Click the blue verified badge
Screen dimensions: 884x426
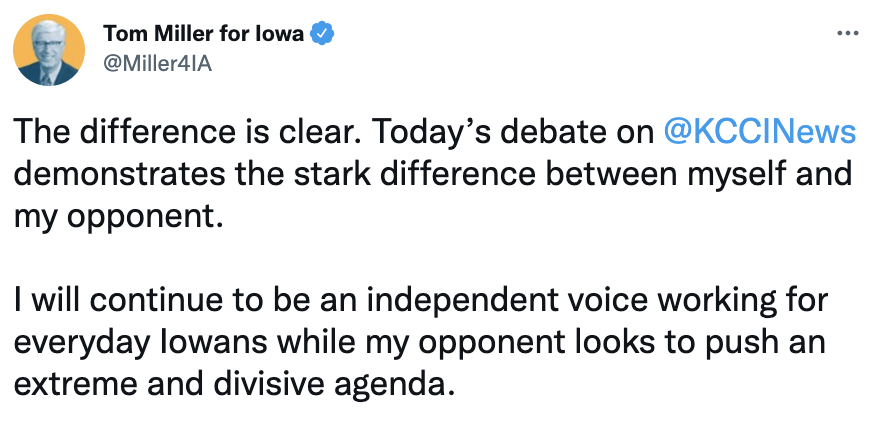click(x=322, y=34)
